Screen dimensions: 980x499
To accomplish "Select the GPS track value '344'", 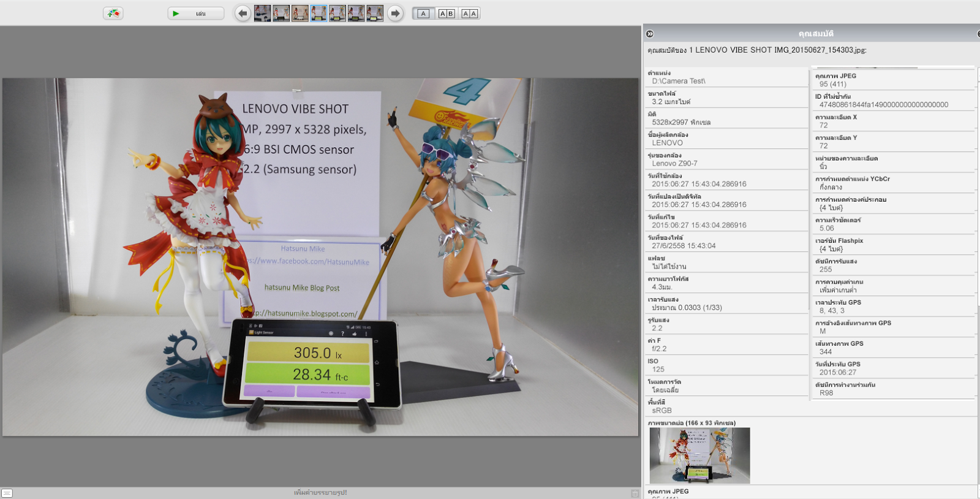I will pos(826,352).
